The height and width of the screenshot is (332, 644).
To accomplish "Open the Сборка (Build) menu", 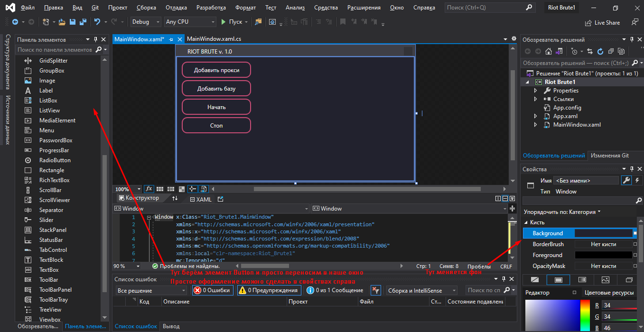I will 146,8.
